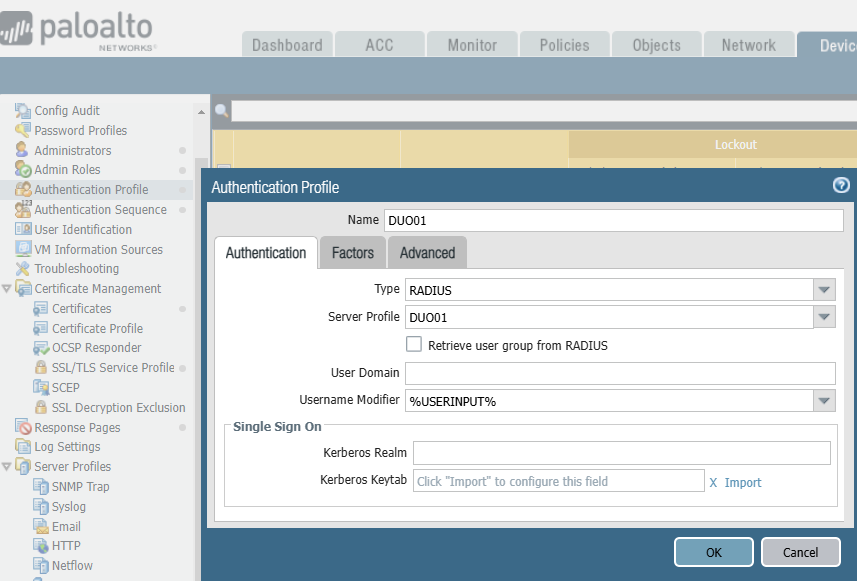Open the Network tab
Screen dimensions: 857x581
pyautogui.click(x=749, y=45)
